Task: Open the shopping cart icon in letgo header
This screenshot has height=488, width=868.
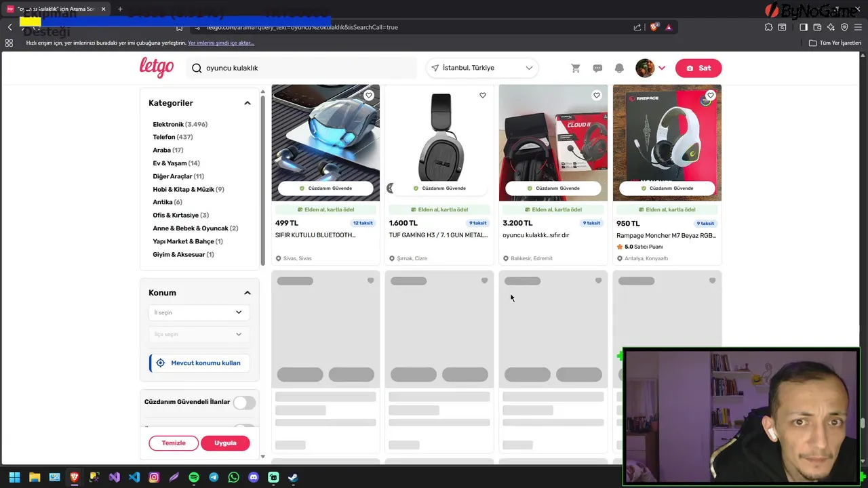Action: pos(576,68)
